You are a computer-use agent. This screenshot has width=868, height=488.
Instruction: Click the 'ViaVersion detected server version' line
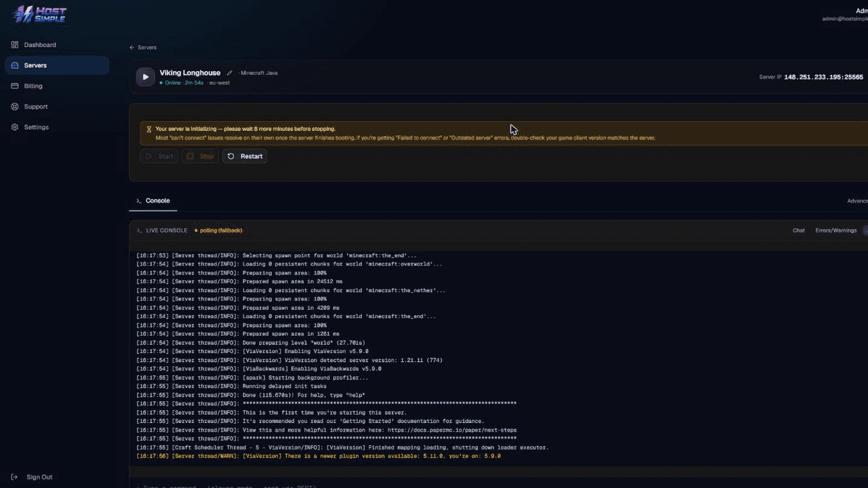(x=290, y=360)
